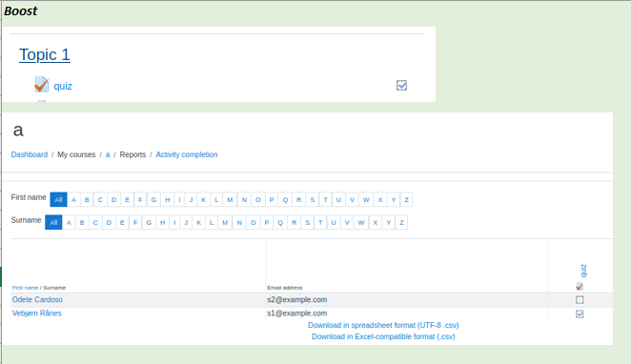Click the 'My courses' breadcrumb text

click(x=76, y=154)
